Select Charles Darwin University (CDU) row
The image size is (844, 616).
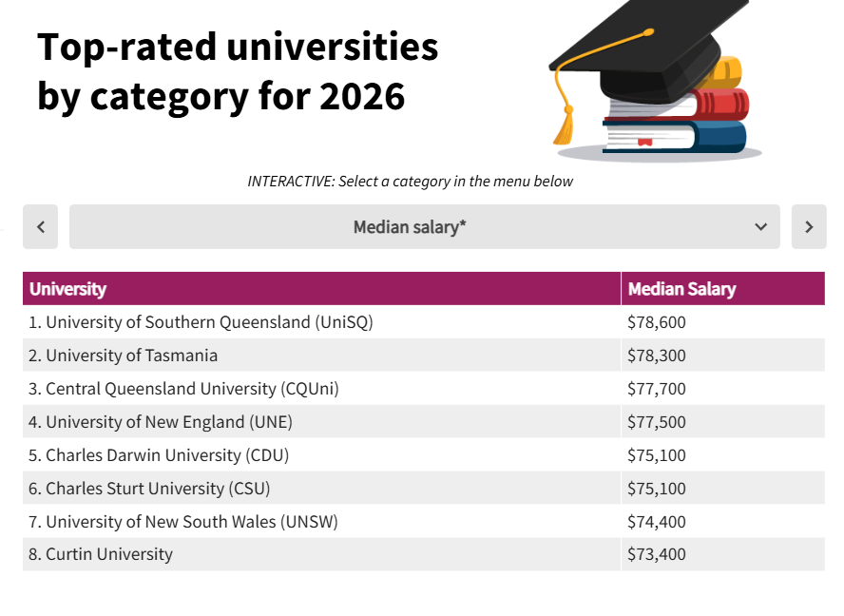click(x=167, y=455)
